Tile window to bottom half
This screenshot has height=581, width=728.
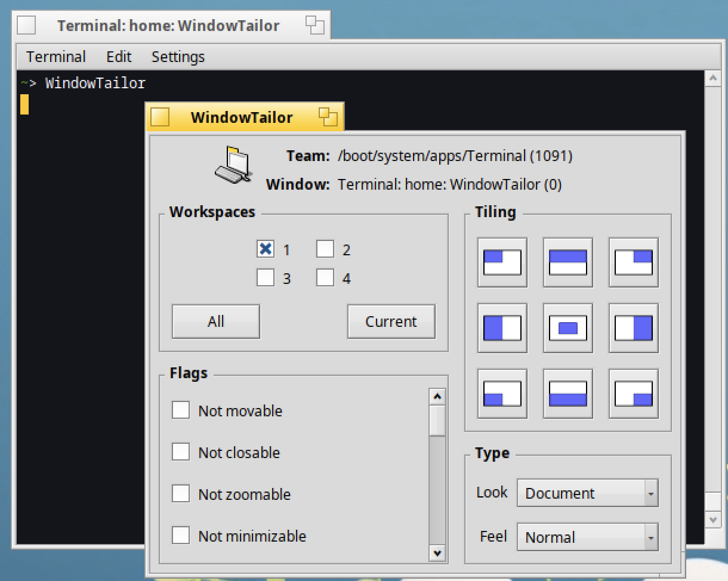point(567,394)
